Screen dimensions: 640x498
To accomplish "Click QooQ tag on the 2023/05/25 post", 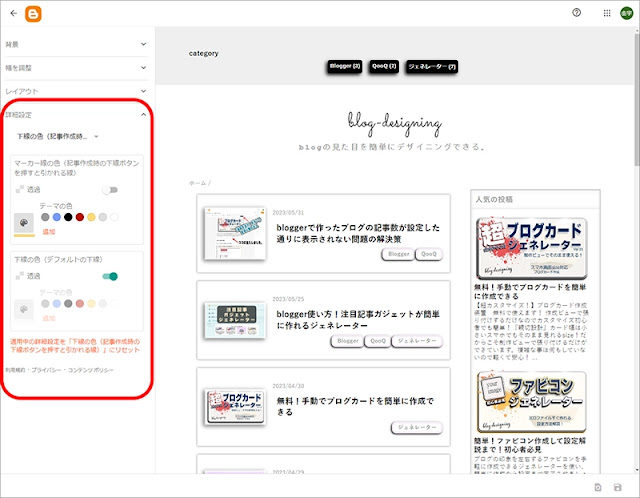I will click(378, 341).
